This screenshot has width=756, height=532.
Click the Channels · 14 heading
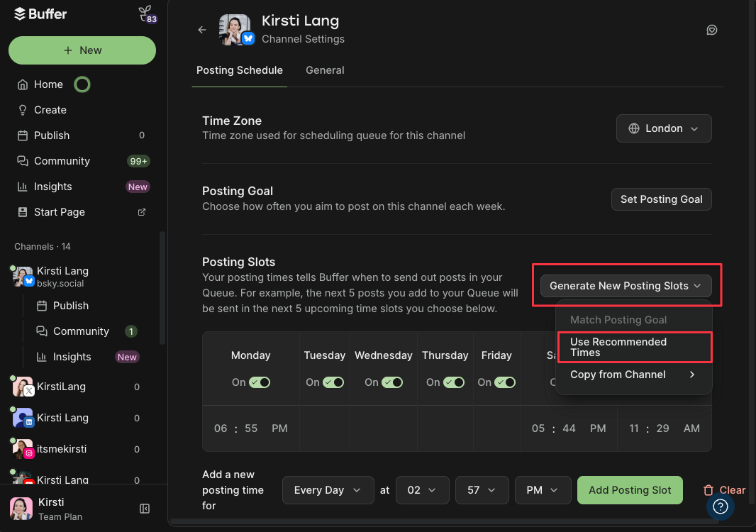(43, 246)
